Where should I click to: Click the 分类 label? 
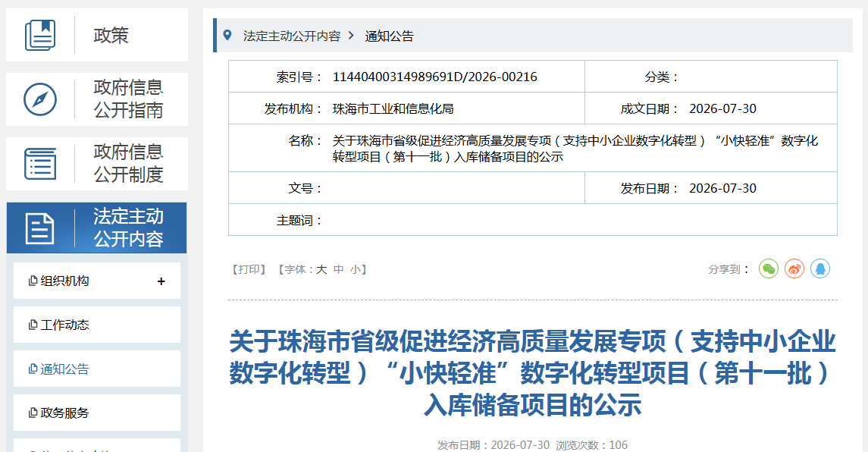pyautogui.click(x=662, y=77)
